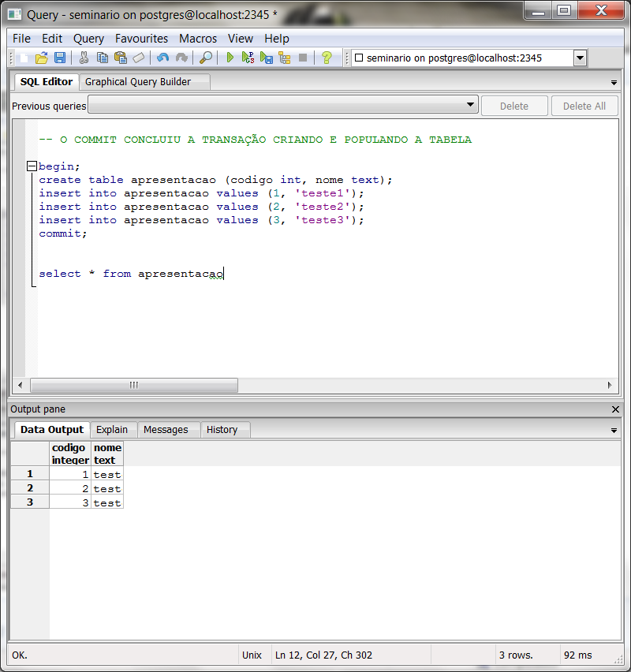Select result row 1 header
The height and width of the screenshot is (672, 631).
tap(30, 473)
